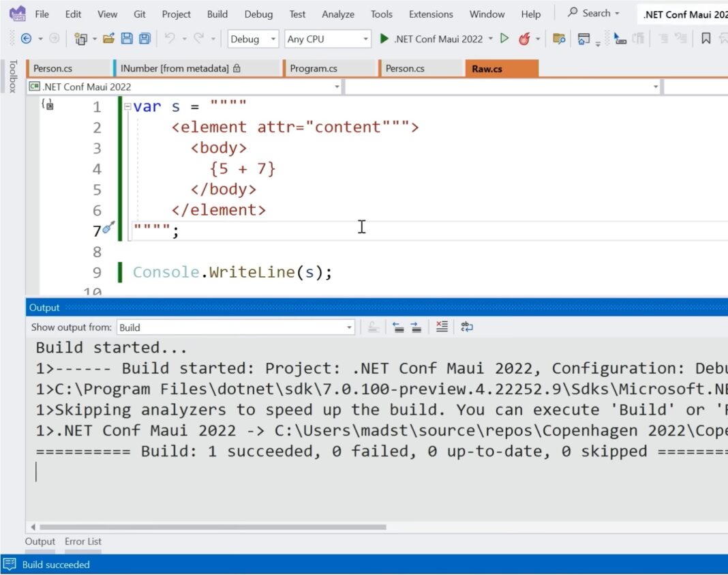Click the Hot Reload flame icon
The height and width of the screenshot is (575, 728).
(x=524, y=39)
